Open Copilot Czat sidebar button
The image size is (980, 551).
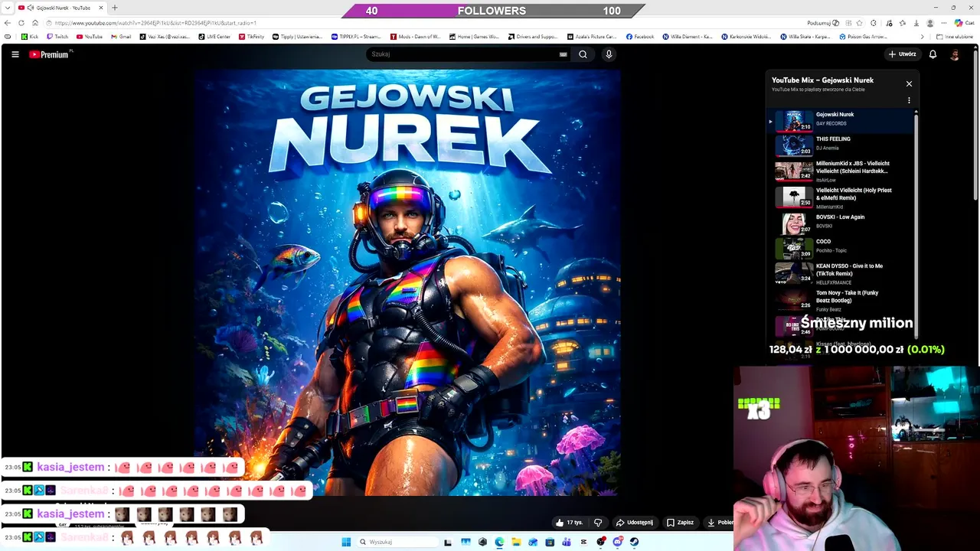tap(964, 23)
